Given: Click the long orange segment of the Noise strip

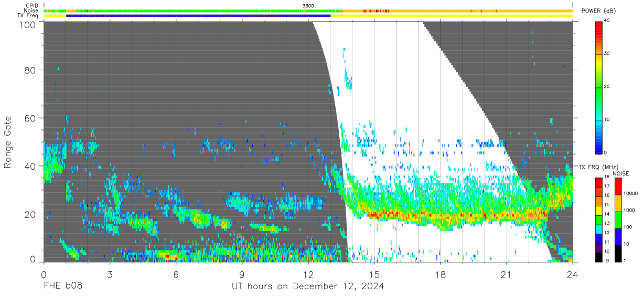Looking at the screenshot, I should pyautogui.click(x=457, y=10).
